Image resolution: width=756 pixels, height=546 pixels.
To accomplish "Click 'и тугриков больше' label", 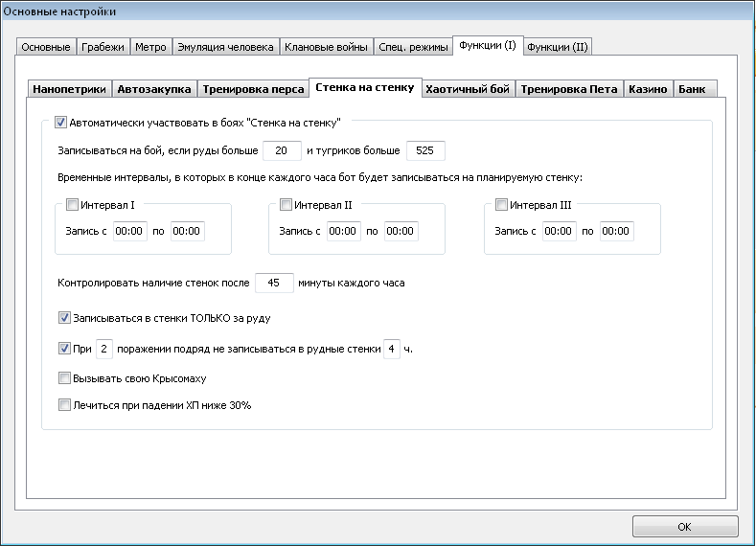I will coord(354,150).
